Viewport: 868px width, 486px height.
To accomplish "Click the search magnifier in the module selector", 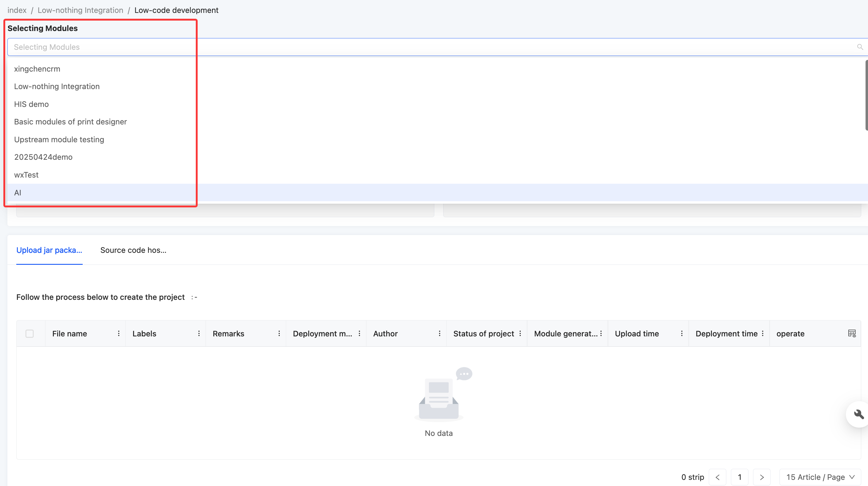I will pyautogui.click(x=860, y=47).
